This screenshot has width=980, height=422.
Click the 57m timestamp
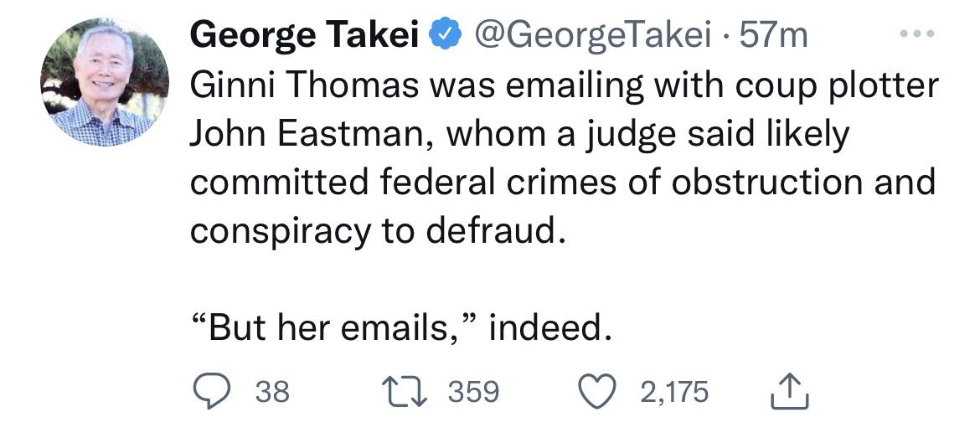coord(773,36)
